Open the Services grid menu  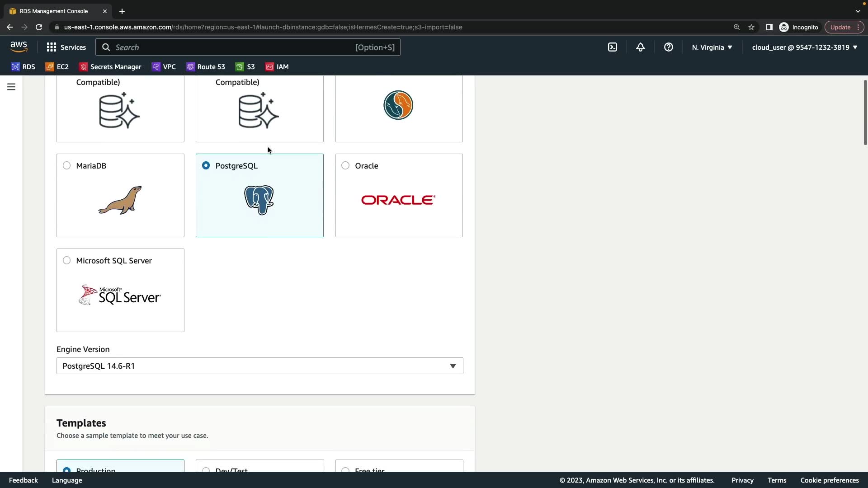(x=66, y=47)
